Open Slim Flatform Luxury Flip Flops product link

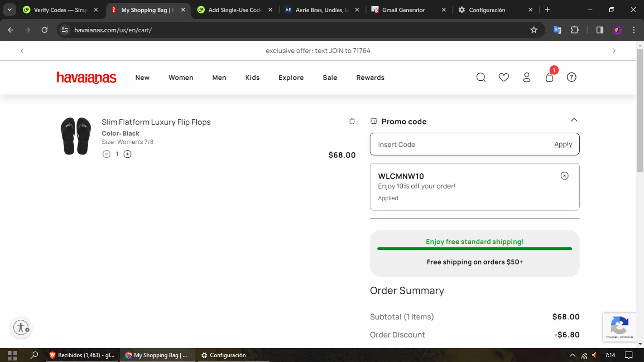pyautogui.click(x=156, y=122)
